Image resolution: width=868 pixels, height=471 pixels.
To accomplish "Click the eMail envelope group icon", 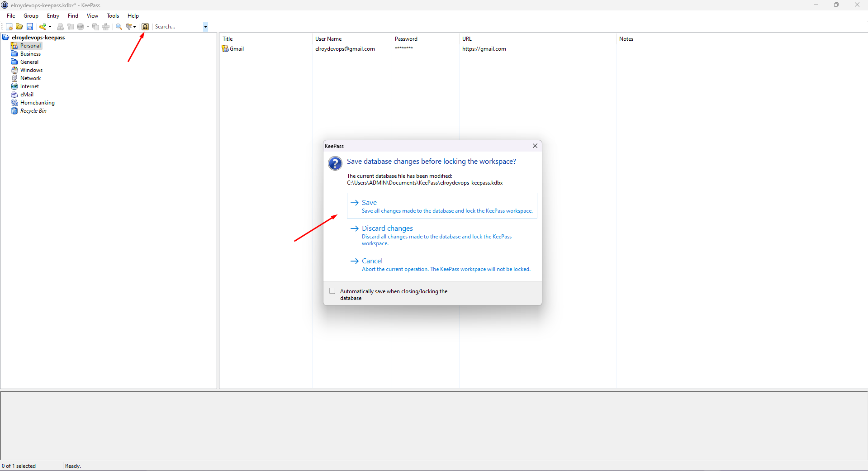I will [x=14, y=95].
